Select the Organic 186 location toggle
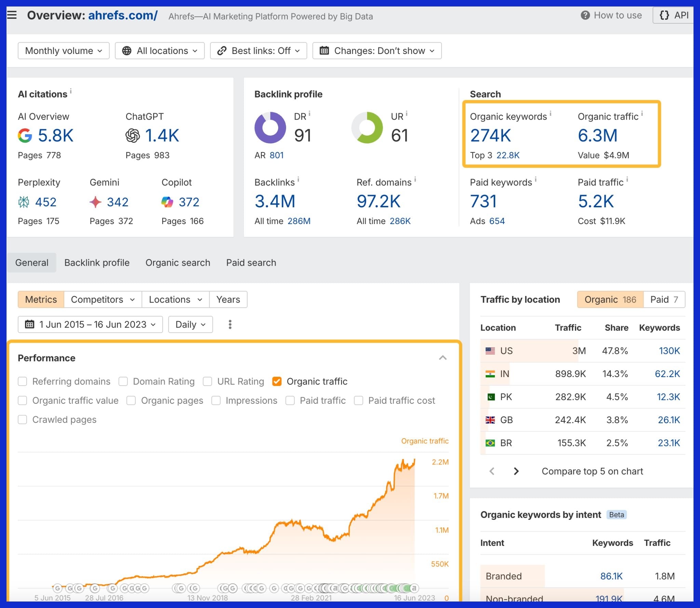 610,300
